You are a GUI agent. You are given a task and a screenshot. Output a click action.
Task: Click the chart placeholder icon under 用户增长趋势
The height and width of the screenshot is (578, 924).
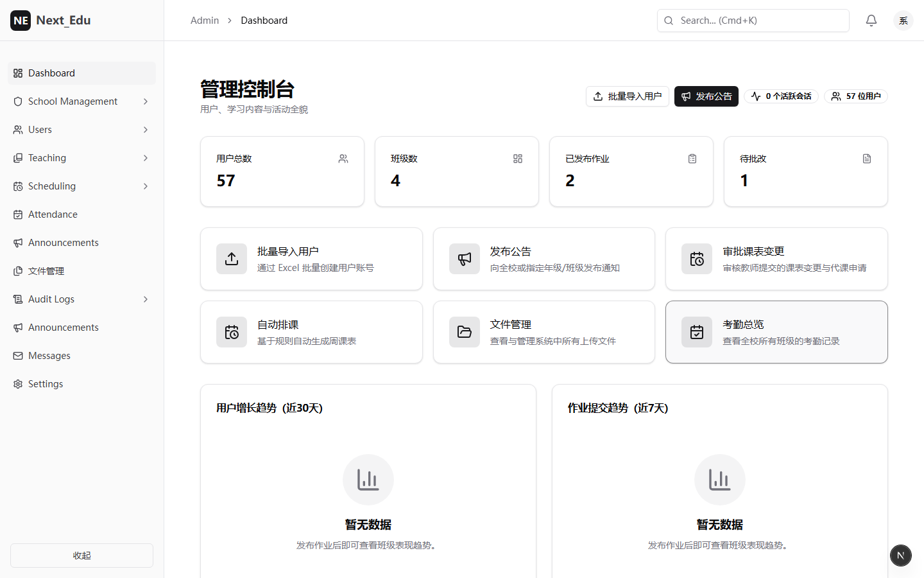[x=368, y=480]
